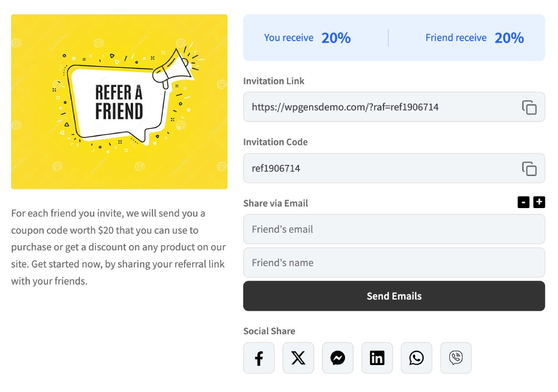Click the 'You receive 20%' reward text
Screen dimensions: 558x392
click(307, 38)
